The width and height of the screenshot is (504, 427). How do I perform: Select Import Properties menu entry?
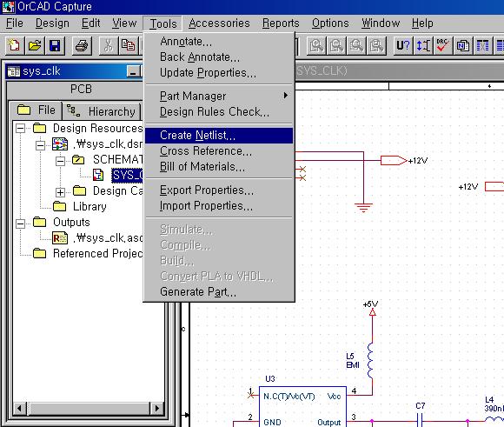click(x=219, y=206)
